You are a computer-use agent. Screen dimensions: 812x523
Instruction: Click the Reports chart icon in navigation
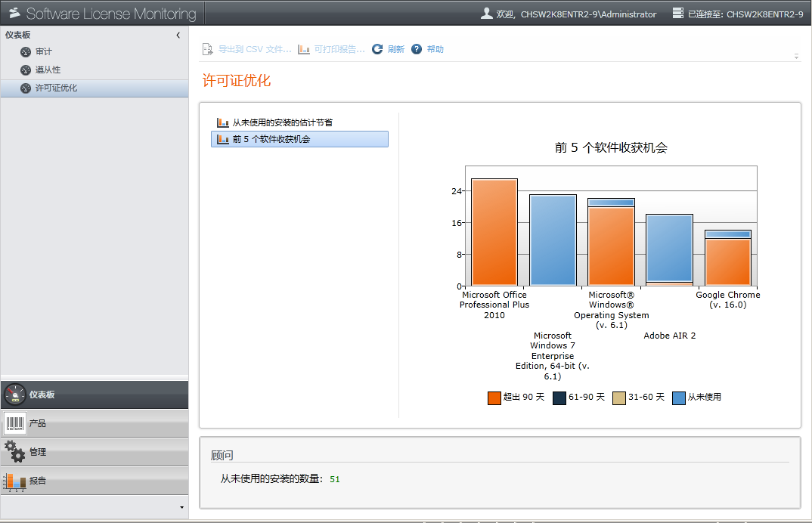15,481
